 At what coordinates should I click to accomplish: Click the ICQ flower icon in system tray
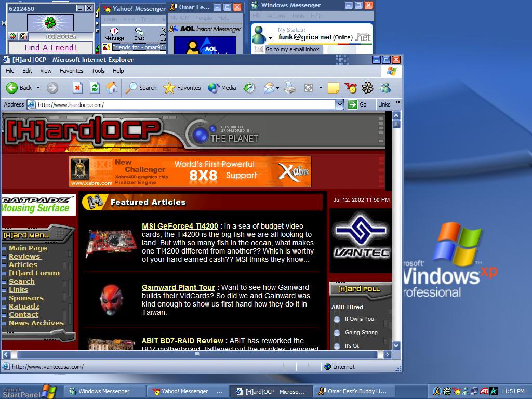tap(447, 391)
